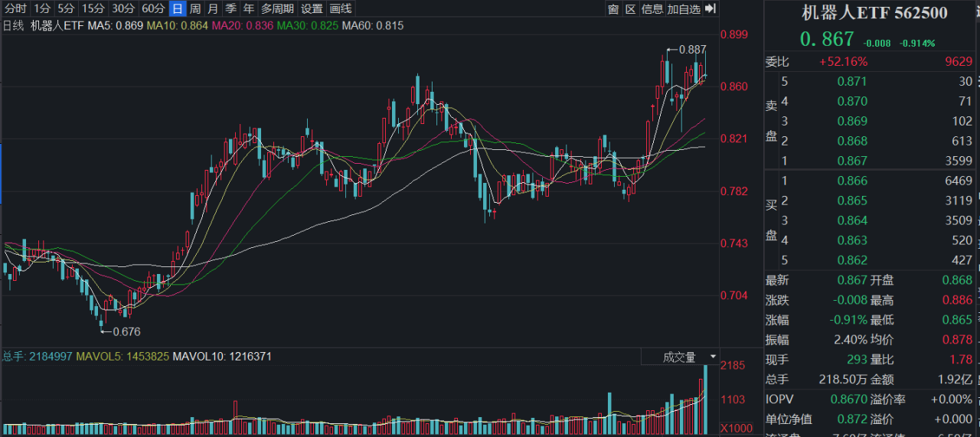Screen dimensions: 980x437
Task: Click the MA60: 0.815 indicator label
Action: (373, 26)
